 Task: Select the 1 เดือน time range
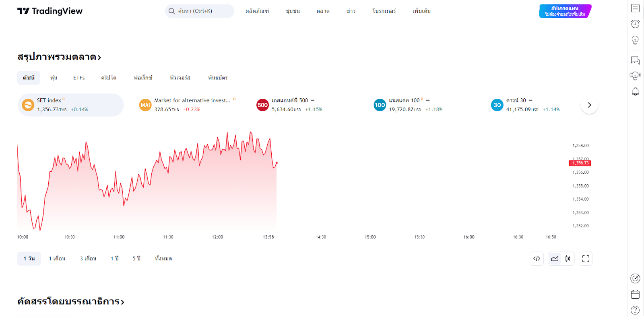(x=57, y=259)
